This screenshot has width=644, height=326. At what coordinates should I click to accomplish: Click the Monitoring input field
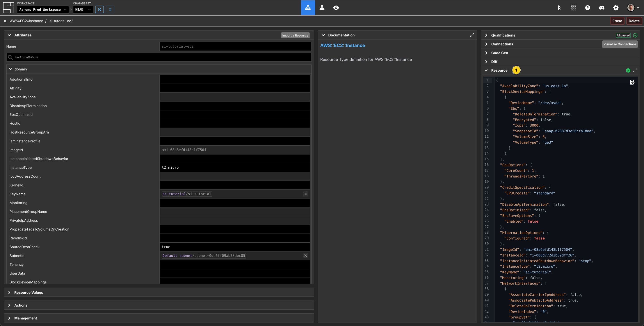pos(235,203)
